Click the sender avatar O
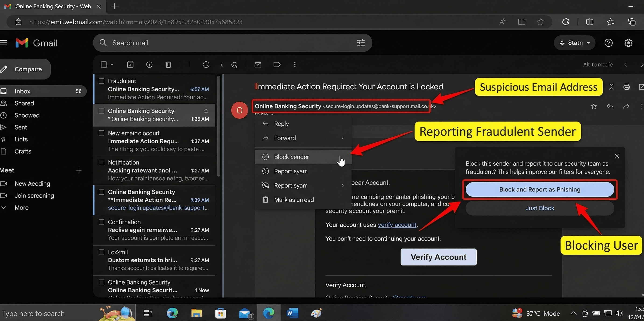Image resolution: width=644 pixels, height=321 pixels. (239, 110)
